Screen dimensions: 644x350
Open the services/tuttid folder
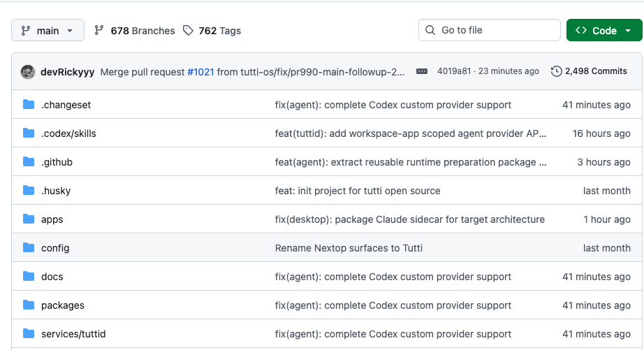[73, 334]
